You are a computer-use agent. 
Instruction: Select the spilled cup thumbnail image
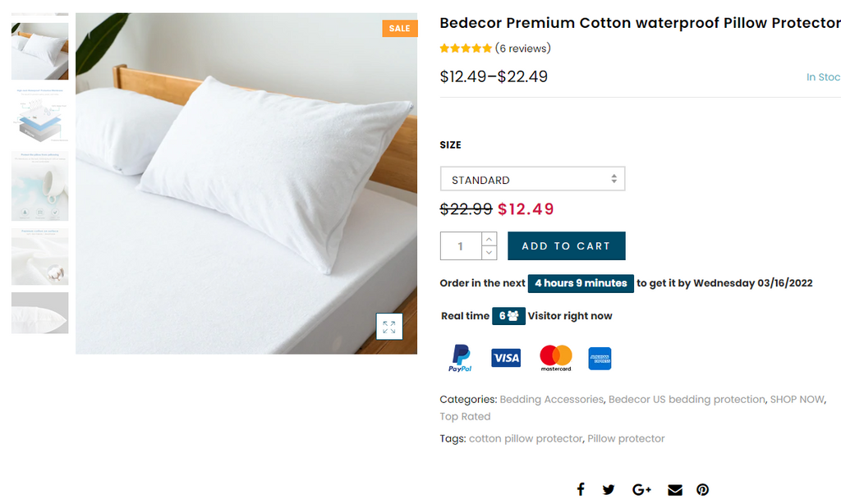click(39, 186)
